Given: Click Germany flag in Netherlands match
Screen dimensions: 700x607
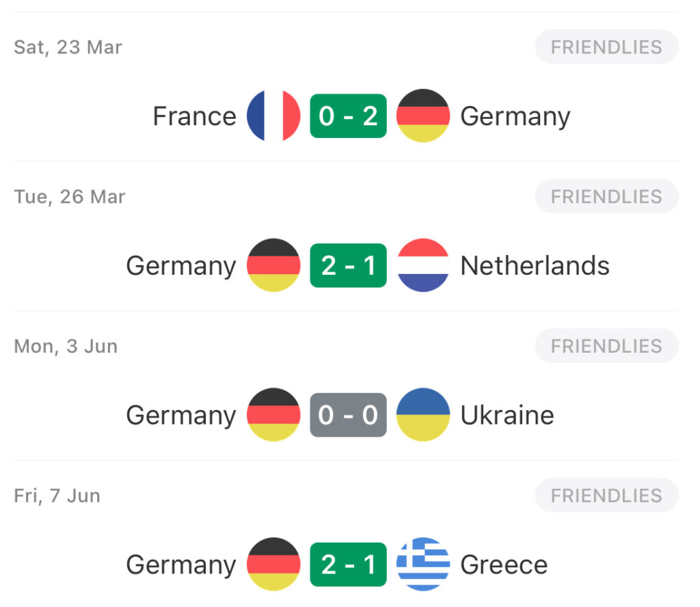Looking at the screenshot, I should click(273, 265).
